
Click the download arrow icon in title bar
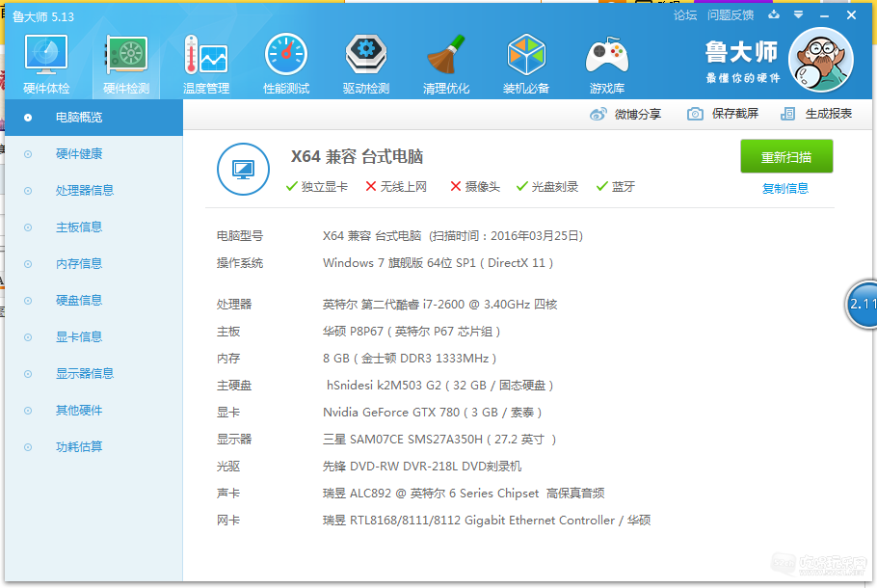click(x=774, y=14)
